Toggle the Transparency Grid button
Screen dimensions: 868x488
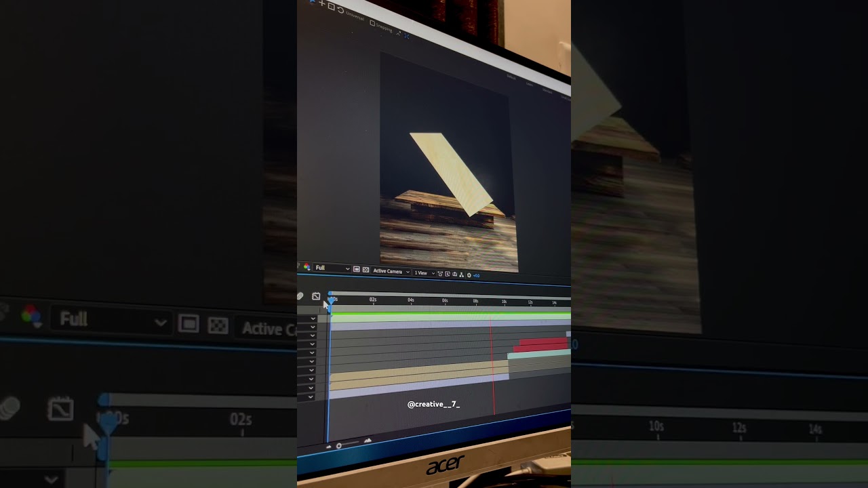(366, 270)
